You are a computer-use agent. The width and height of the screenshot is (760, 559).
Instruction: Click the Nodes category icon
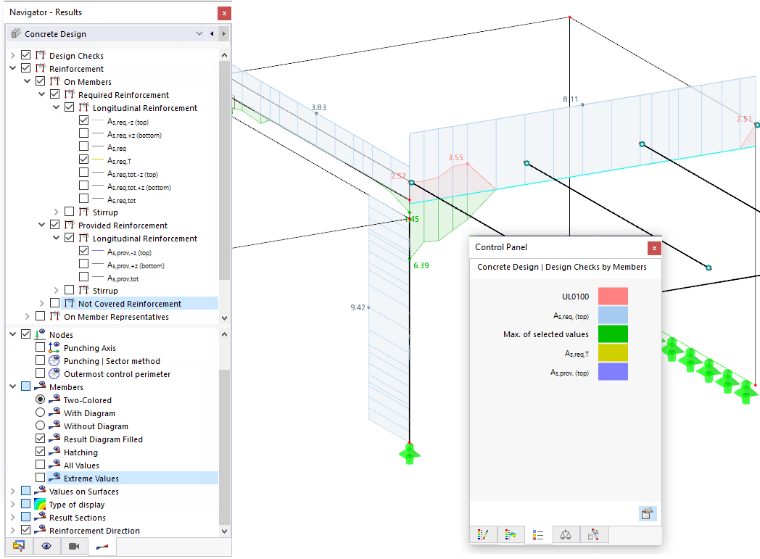click(40, 334)
